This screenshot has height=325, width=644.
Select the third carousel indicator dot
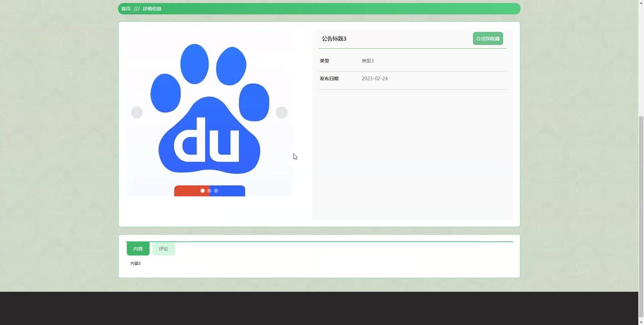point(216,191)
